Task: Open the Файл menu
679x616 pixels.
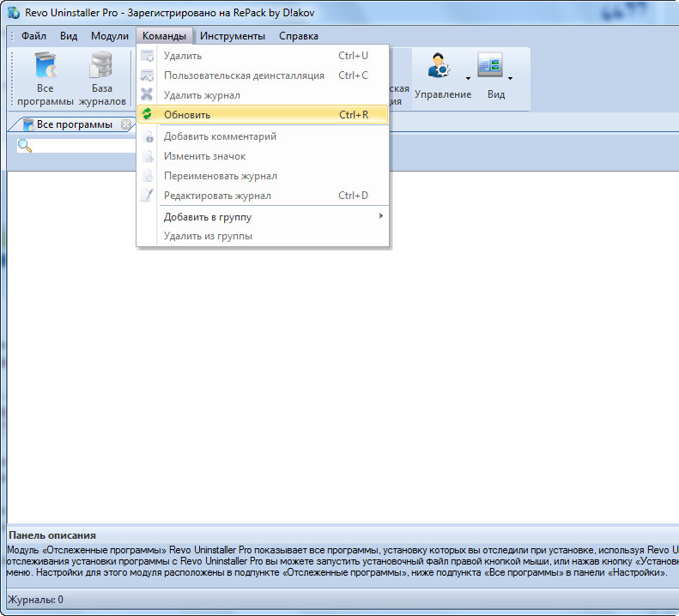Action: (33, 36)
